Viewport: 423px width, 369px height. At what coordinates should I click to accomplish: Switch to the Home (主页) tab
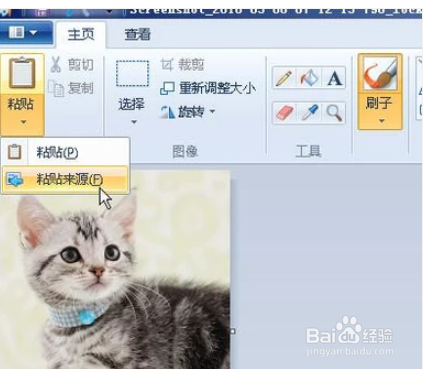tap(81, 34)
